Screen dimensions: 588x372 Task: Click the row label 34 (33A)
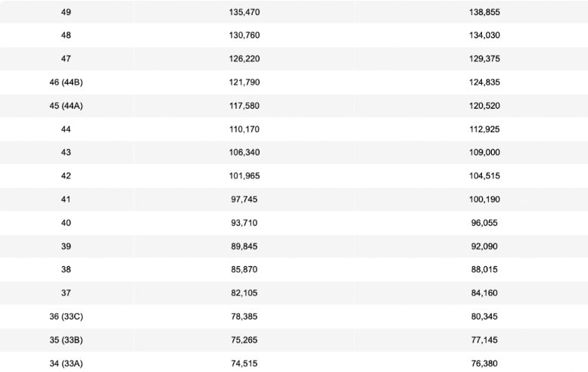click(66, 364)
